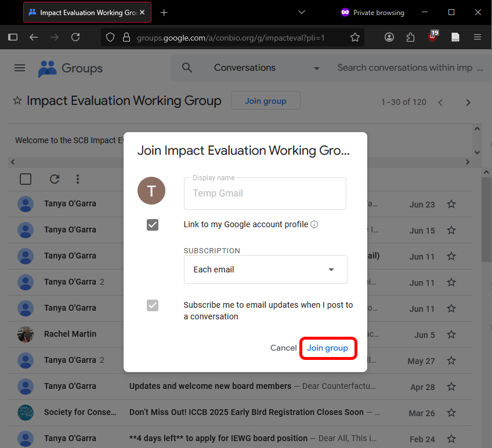Image resolution: width=492 pixels, height=448 pixels.
Task: Click the search magnifier icon
Action: pyautogui.click(x=187, y=68)
